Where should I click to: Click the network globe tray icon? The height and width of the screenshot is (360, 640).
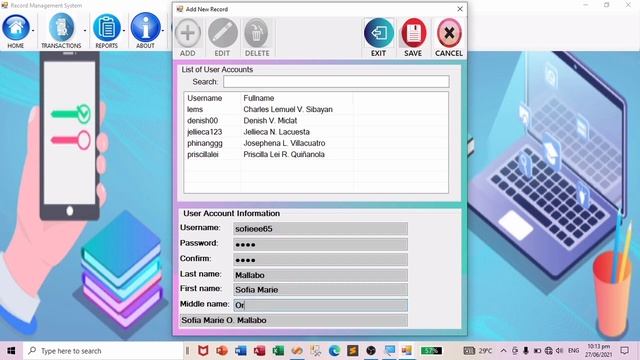549,351
